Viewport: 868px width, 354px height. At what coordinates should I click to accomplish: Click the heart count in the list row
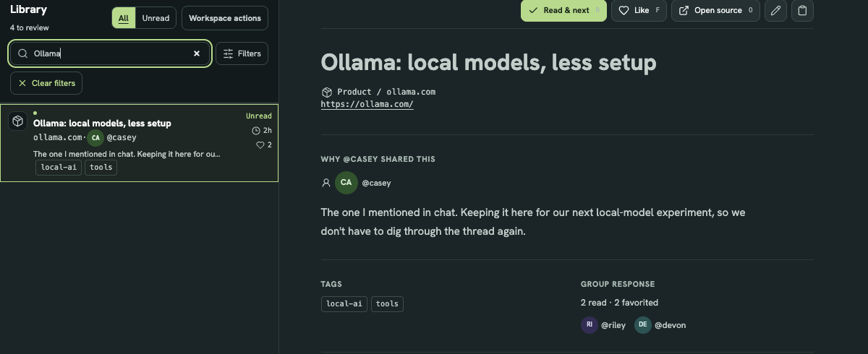click(x=264, y=145)
